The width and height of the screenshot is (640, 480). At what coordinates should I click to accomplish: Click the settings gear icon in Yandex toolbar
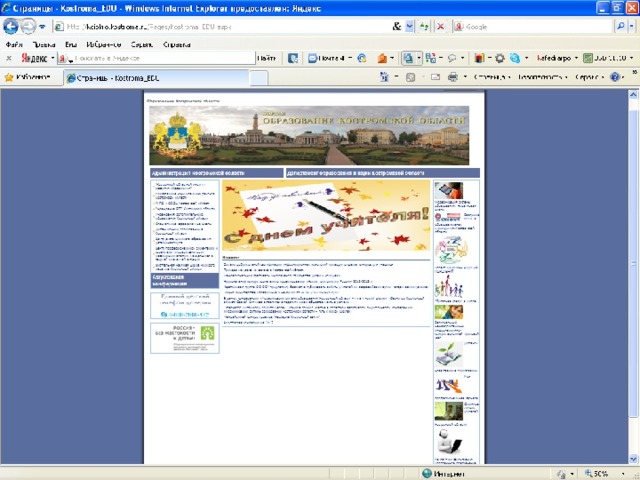(x=500, y=58)
